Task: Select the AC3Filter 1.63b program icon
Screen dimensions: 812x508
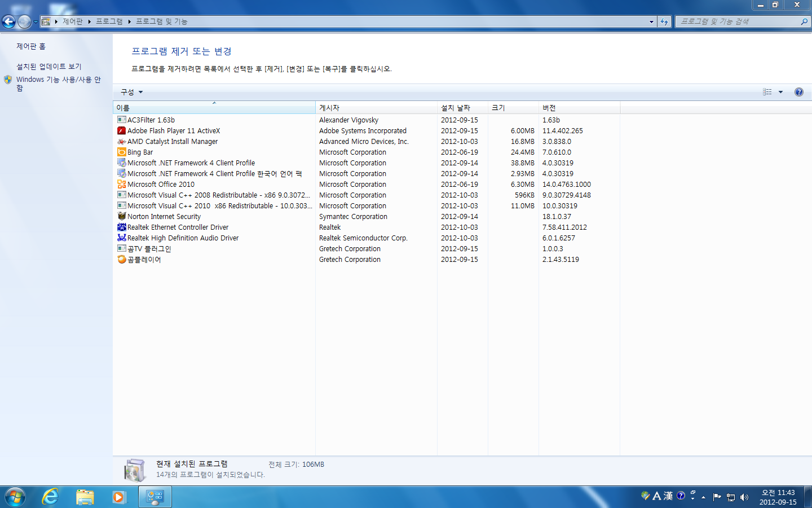Action: 121,120
